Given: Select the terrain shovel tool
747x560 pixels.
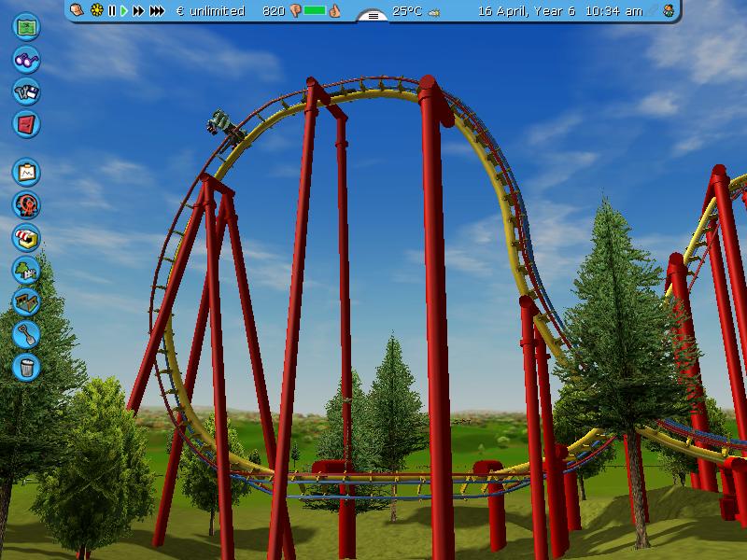Looking at the screenshot, I should 26,335.
